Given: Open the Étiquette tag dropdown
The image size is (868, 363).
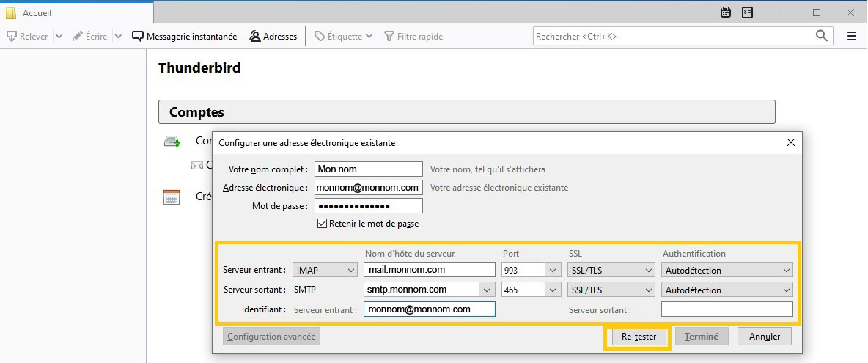Looking at the screenshot, I should [343, 37].
